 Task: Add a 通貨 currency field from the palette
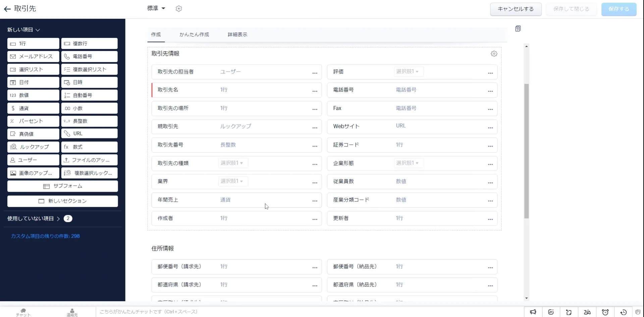[33, 108]
